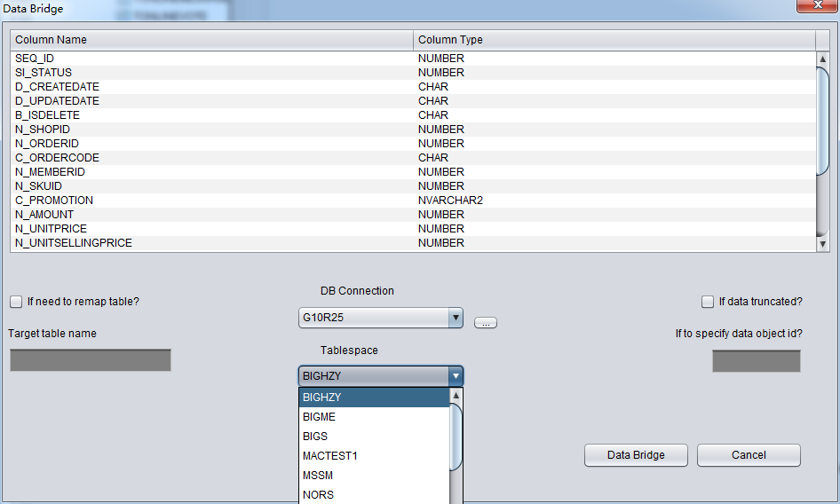
Task: Enable the 'If need to remap table?' checkbox
Action: click(x=16, y=302)
